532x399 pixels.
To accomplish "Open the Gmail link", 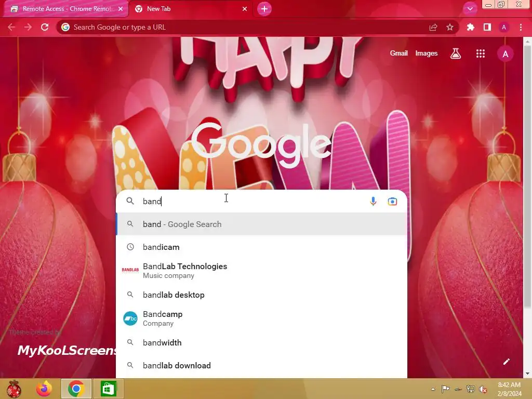I will (398, 54).
